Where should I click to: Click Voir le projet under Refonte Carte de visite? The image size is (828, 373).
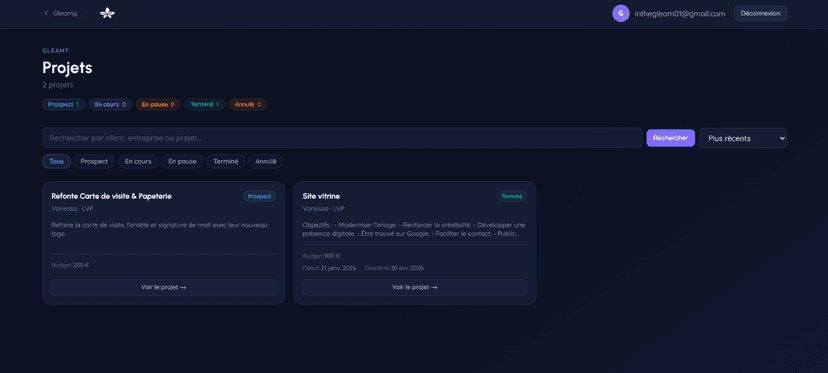(163, 287)
